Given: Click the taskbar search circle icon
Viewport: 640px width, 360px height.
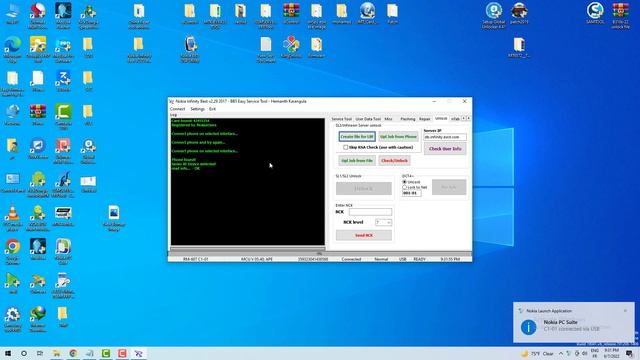Looking at the screenshot, I should pos(24,353).
